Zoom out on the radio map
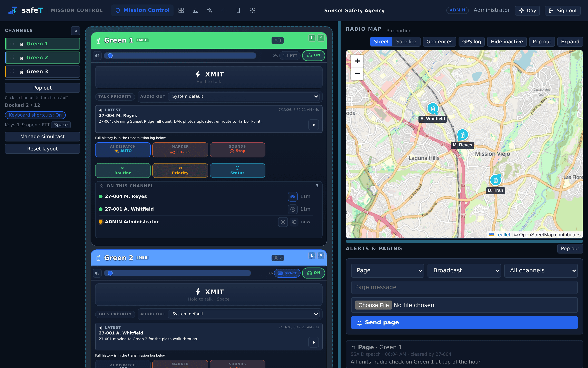Screen dimensions: 588x368 (x=357, y=74)
